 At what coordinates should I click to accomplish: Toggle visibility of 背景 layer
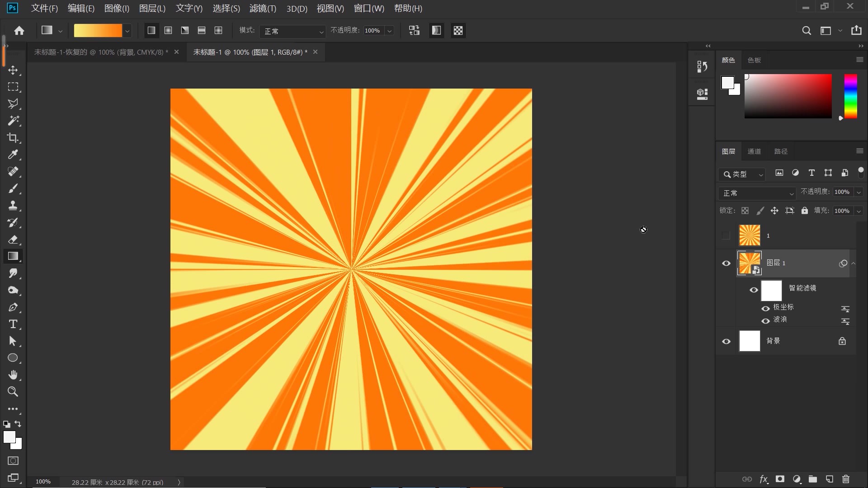tap(726, 341)
